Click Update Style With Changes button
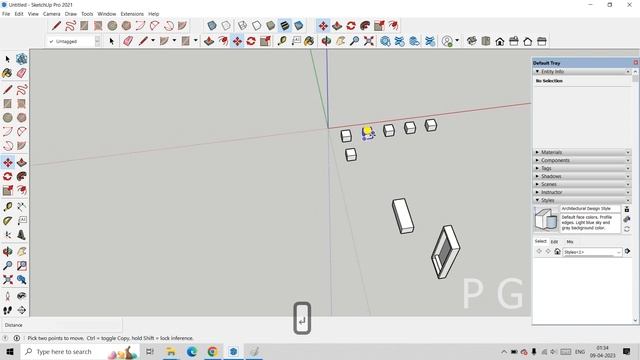Viewport: 640px width, 360px height. (x=627, y=229)
